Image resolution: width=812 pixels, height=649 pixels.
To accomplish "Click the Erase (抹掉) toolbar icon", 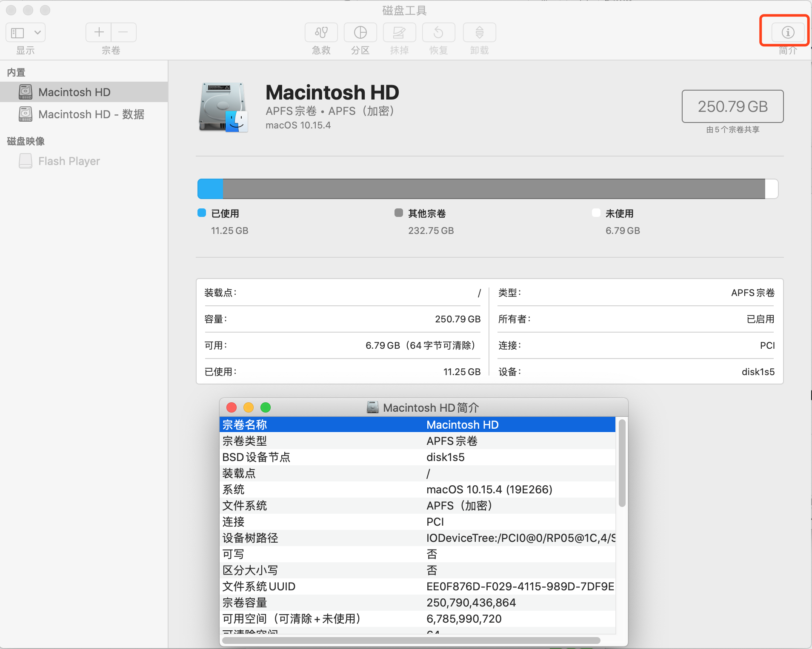I will (x=400, y=32).
